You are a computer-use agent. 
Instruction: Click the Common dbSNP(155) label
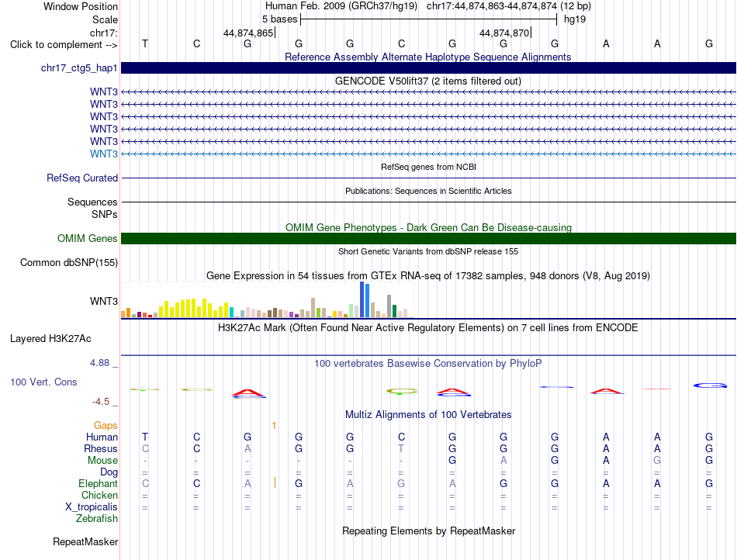[x=69, y=263]
